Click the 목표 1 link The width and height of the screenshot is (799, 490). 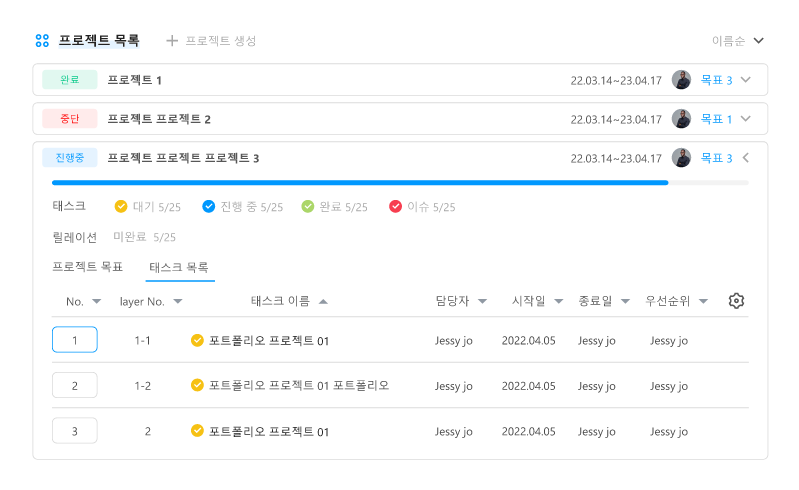click(716, 119)
